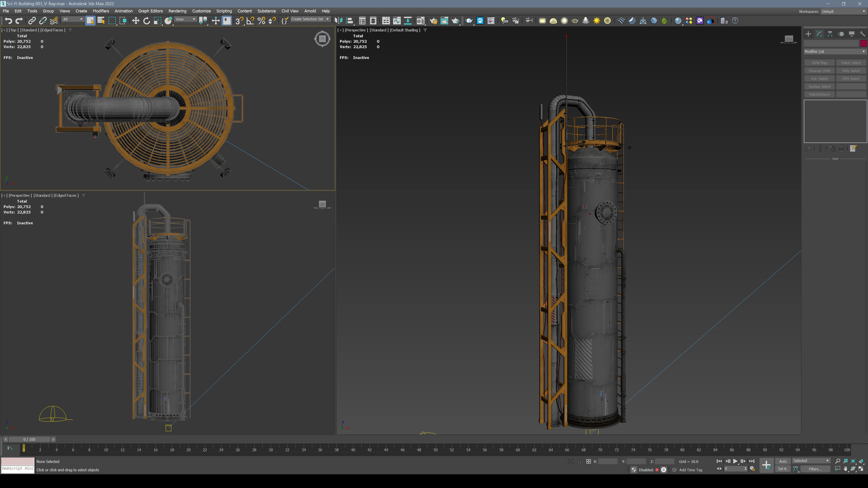Click the Unwrap UVW modifier button
Screen dimensions: 868x488
click(819, 71)
